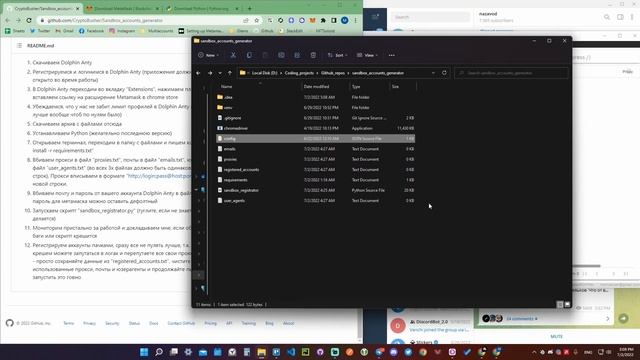Open the MetaMask fox extension icon
Image resolution: width=640 pixels, height=360 pixels.
(313, 20)
